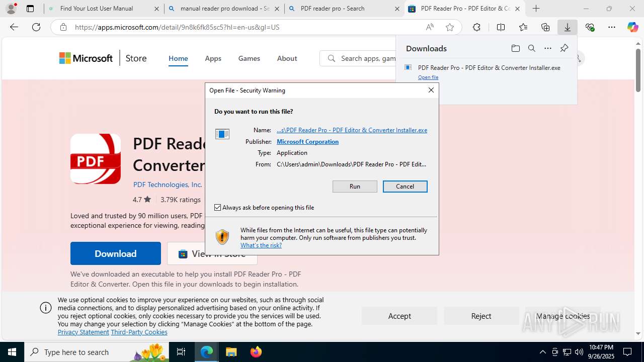Viewport: 644px width, 362px height.
Task: Show hidden system tray icons
Action: coord(542,352)
